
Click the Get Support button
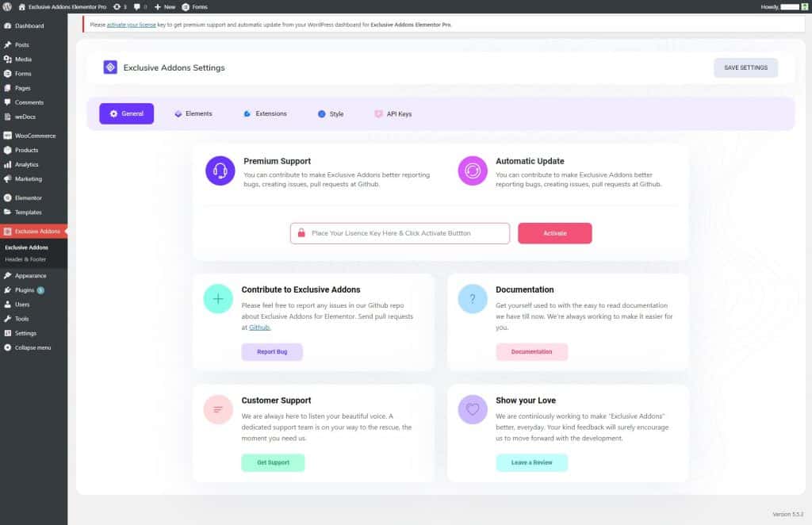click(x=273, y=463)
